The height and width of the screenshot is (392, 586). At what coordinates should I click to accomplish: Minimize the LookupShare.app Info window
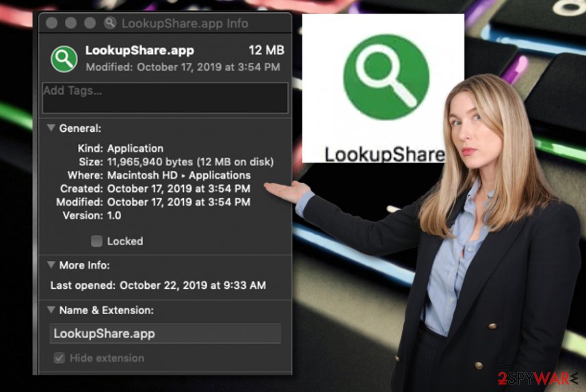[x=70, y=23]
